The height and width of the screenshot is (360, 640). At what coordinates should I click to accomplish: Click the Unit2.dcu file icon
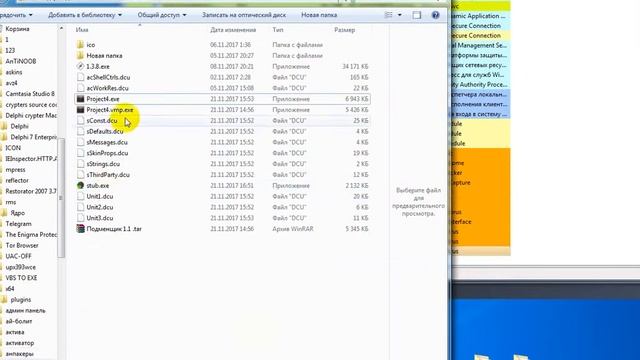coord(80,207)
